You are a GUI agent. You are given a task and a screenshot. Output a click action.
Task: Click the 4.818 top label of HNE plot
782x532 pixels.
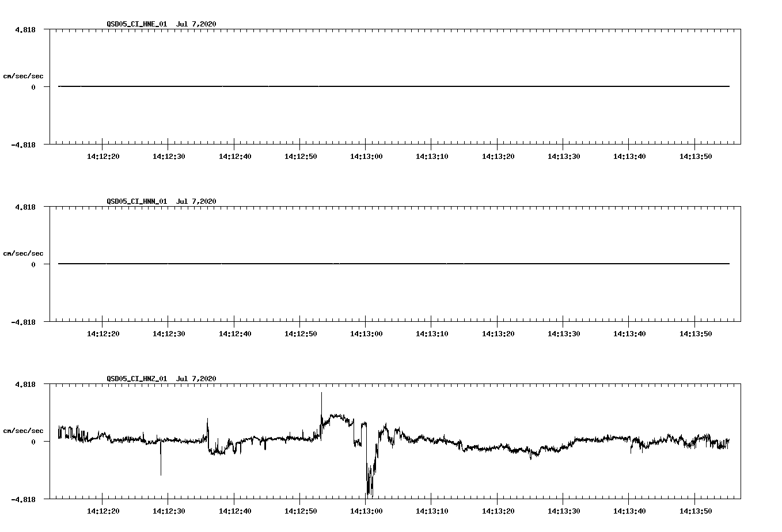pos(25,29)
